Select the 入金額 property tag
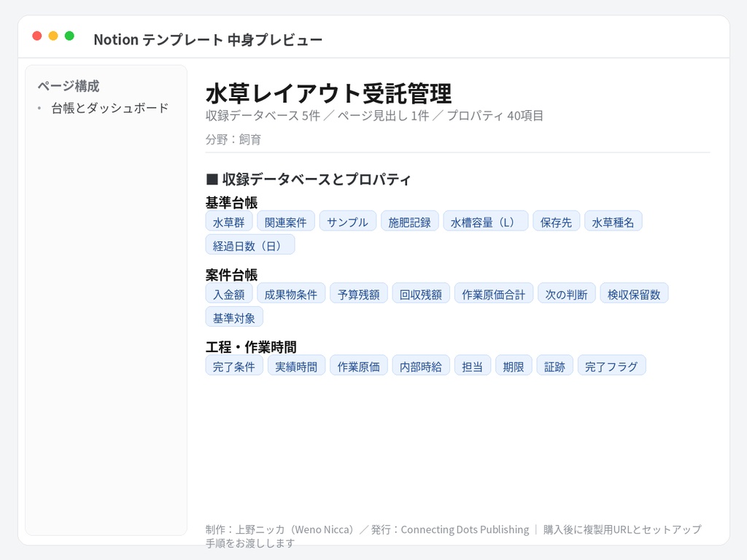 click(228, 295)
